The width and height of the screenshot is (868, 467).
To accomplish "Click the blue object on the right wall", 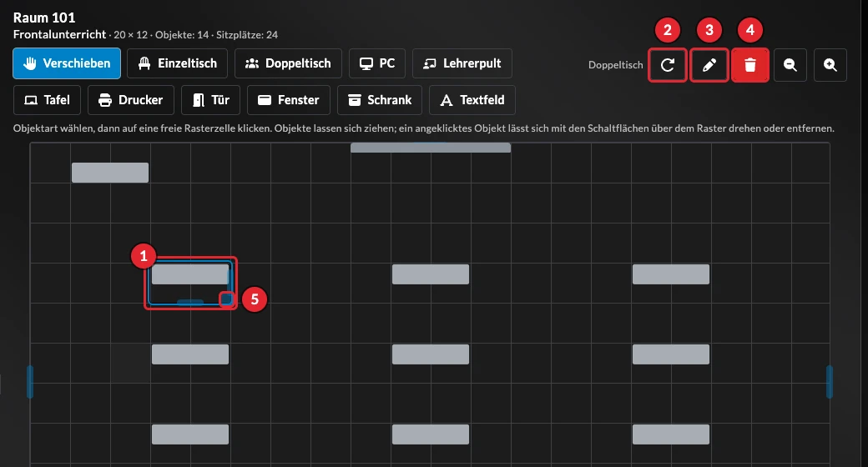I will (830, 382).
